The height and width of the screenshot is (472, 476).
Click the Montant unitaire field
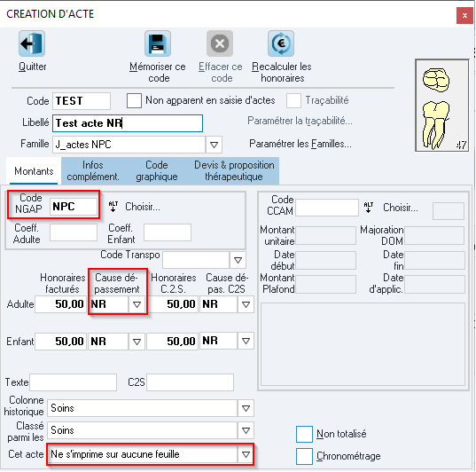click(325, 235)
